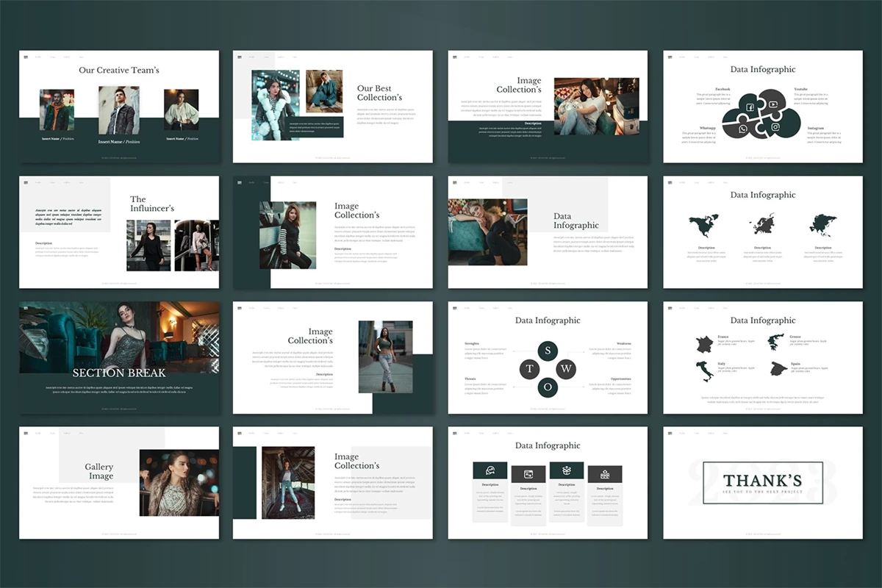Open the Section Break slide

tap(119, 357)
